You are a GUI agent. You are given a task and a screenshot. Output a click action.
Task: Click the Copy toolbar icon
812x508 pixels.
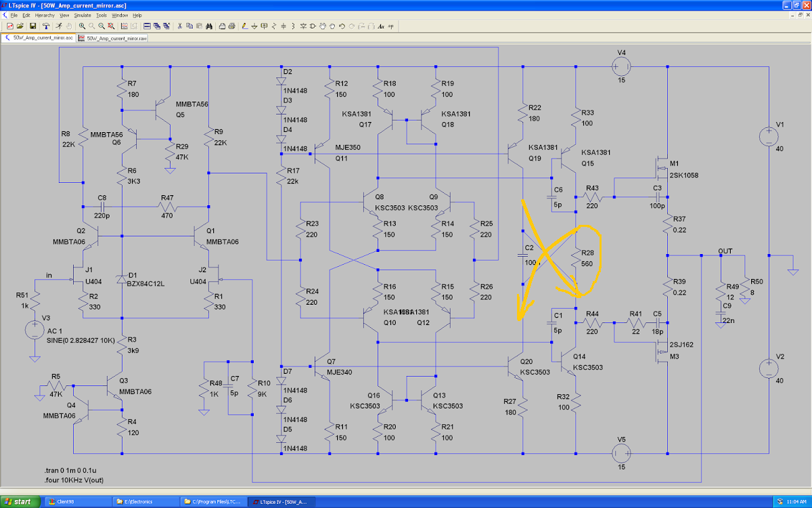click(x=189, y=26)
